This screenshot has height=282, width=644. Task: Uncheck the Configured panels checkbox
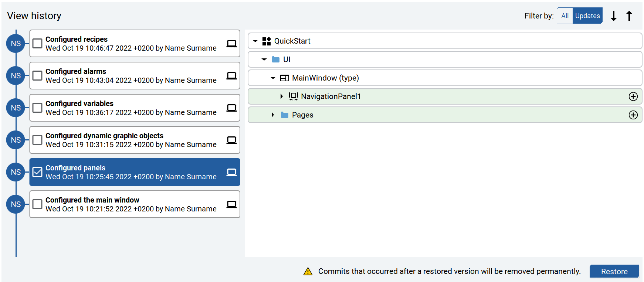pyautogui.click(x=37, y=172)
